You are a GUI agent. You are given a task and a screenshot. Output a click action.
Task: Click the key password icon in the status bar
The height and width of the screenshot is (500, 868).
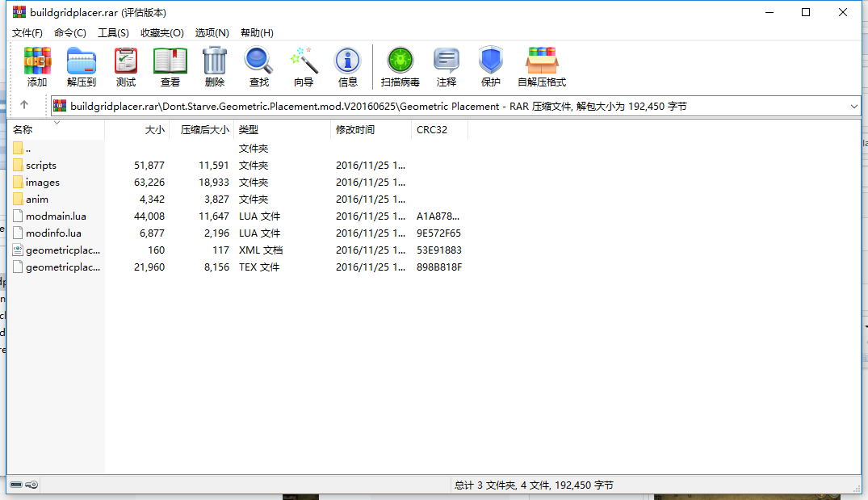pyautogui.click(x=31, y=485)
